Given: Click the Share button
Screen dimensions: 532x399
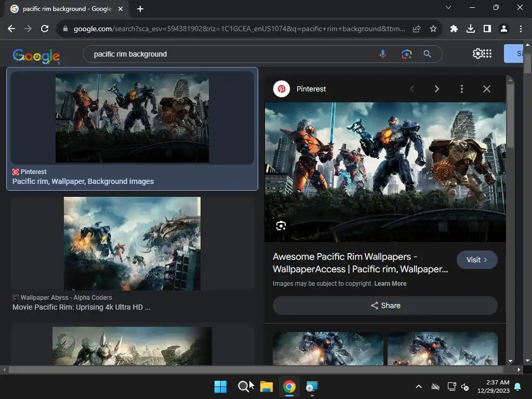Looking at the screenshot, I should point(385,305).
